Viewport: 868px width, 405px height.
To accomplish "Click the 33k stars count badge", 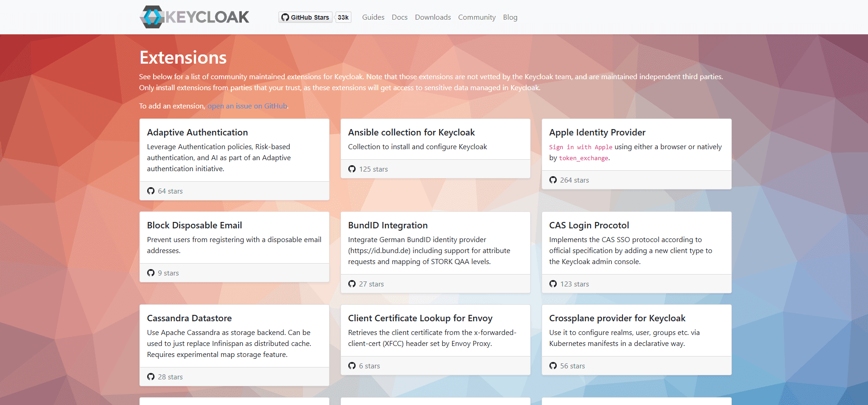I will tap(343, 17).
